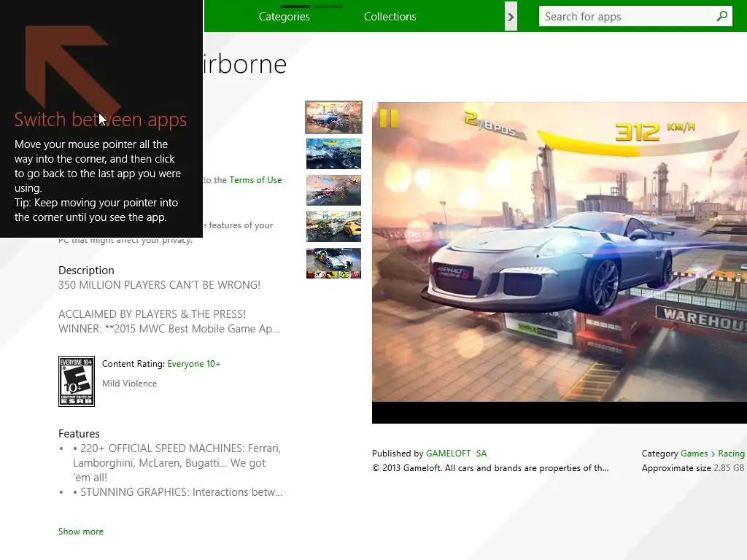The image size is (747, 560).
Task: Click the Features heading
Action: [x=79, y=434]
